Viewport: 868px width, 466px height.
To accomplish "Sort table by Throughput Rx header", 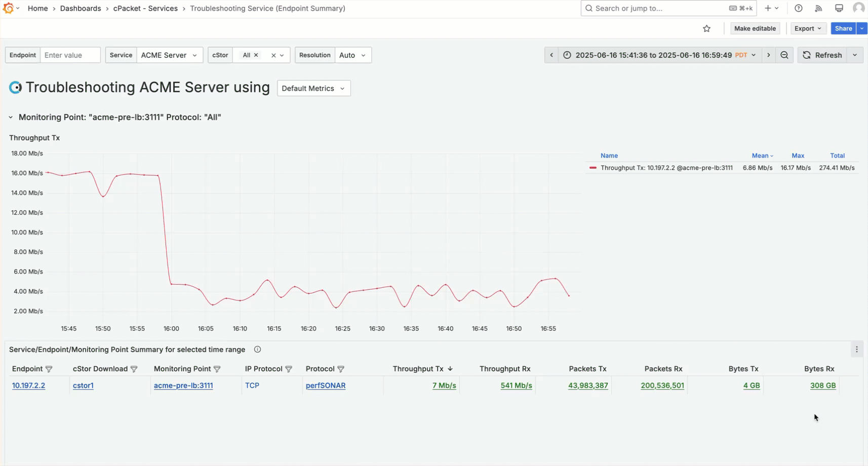I will click(505, 369).
